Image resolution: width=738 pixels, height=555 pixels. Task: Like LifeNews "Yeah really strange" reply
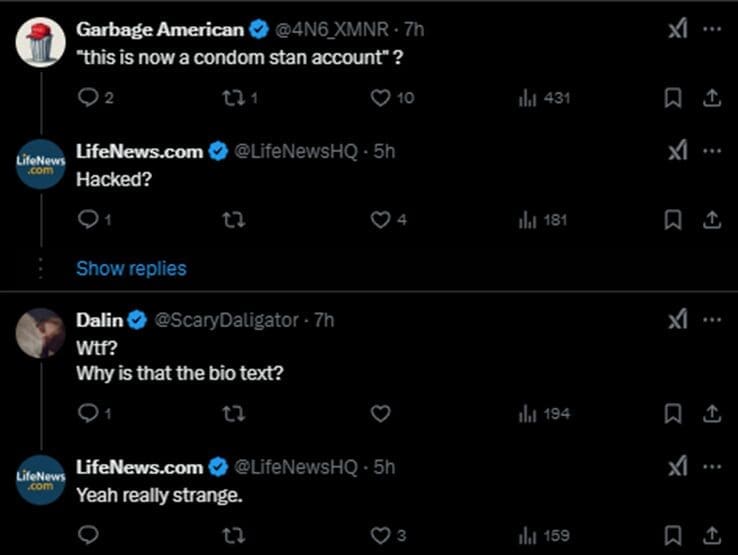[380, 535]
